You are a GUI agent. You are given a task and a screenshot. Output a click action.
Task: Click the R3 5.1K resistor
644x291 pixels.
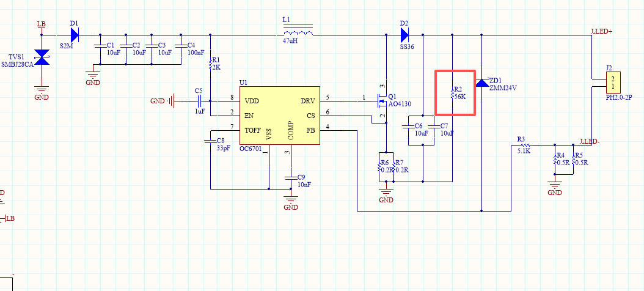522,145
